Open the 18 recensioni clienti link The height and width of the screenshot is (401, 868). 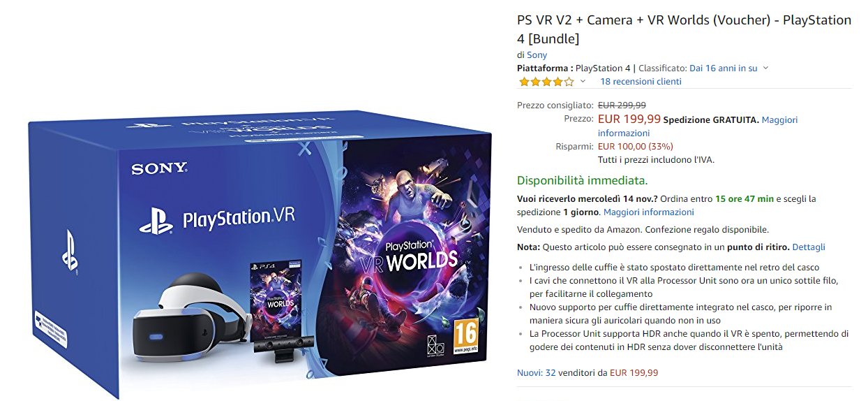641,82
